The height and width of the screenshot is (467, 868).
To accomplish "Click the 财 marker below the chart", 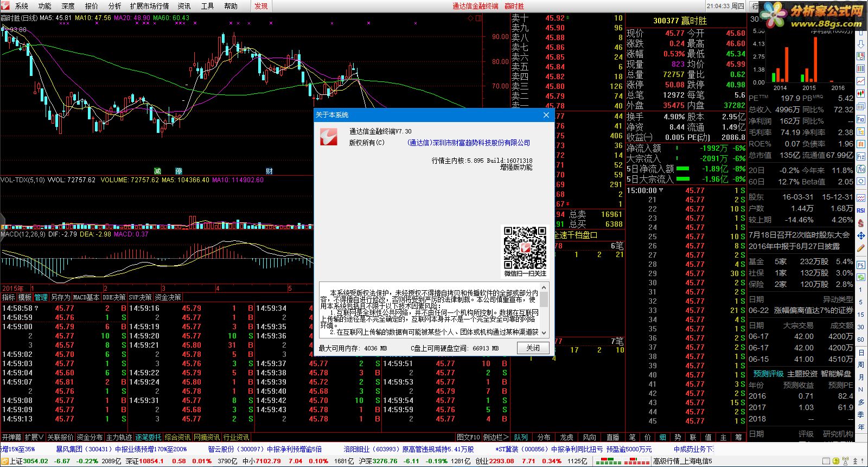I will [269, 171].
